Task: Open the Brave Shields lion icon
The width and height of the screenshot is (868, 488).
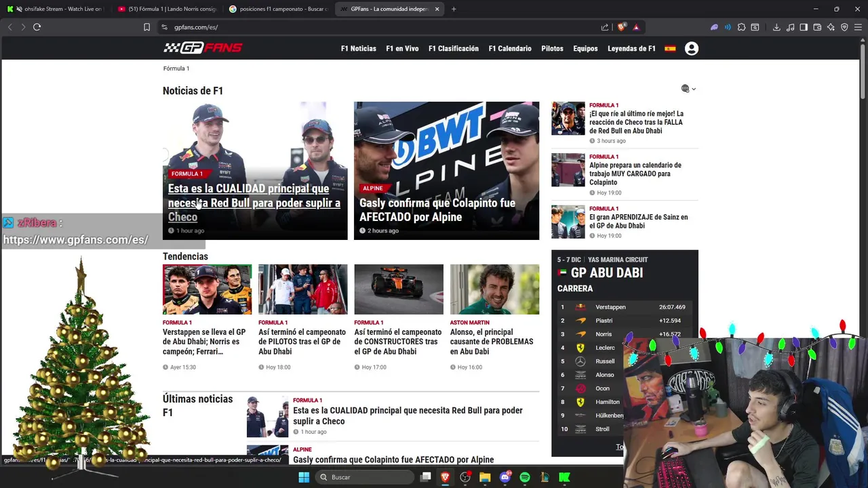Action: point(622,27)
